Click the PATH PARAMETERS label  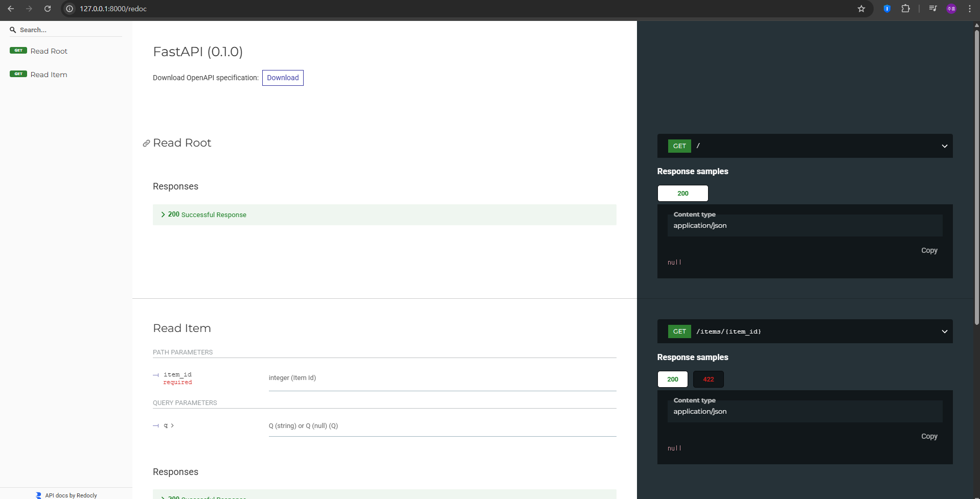click(183, 352)
